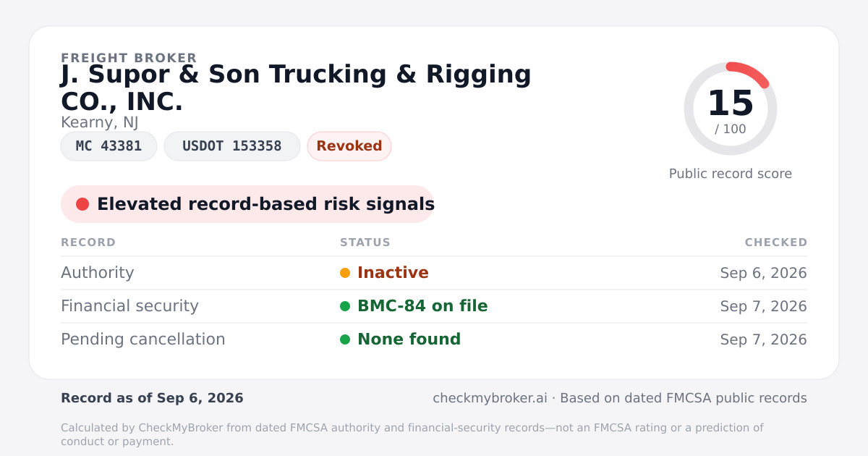This screenshot has height=456, width=868.
Task: Select the Pending cancellation record row
Action: point(434,339)
